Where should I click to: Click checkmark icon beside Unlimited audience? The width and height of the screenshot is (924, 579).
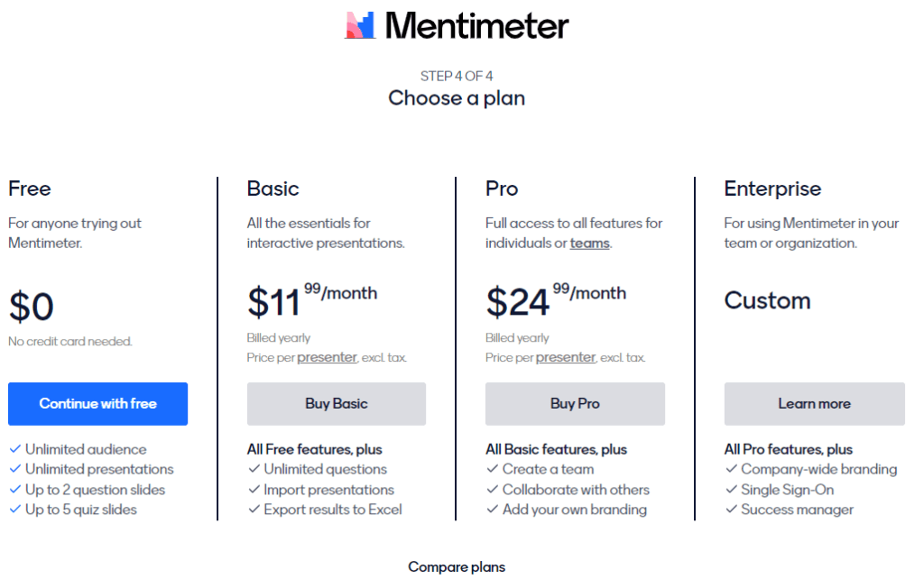tap(15, 449)
